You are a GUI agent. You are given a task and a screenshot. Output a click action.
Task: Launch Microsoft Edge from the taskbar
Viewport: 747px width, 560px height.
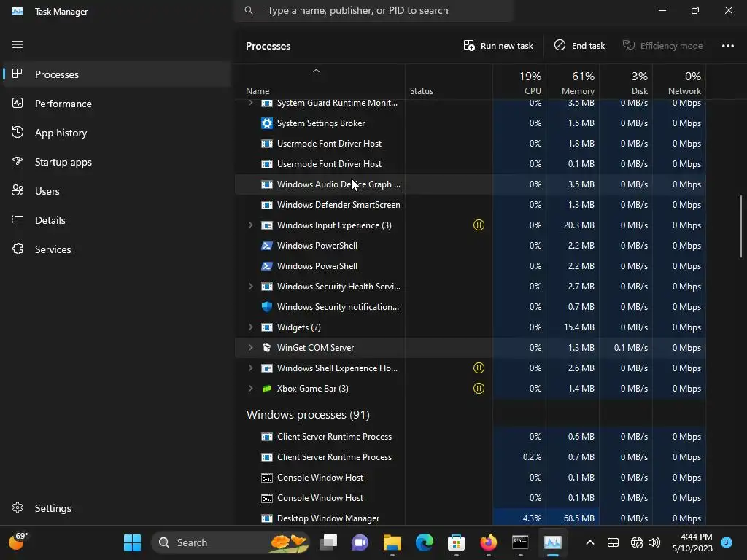tap(424, 542)
